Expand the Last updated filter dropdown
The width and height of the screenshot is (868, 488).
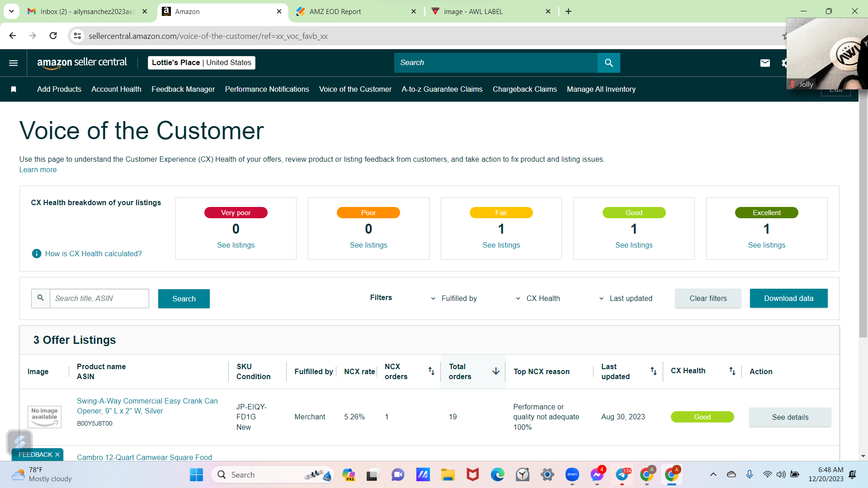tap(625, 299)
